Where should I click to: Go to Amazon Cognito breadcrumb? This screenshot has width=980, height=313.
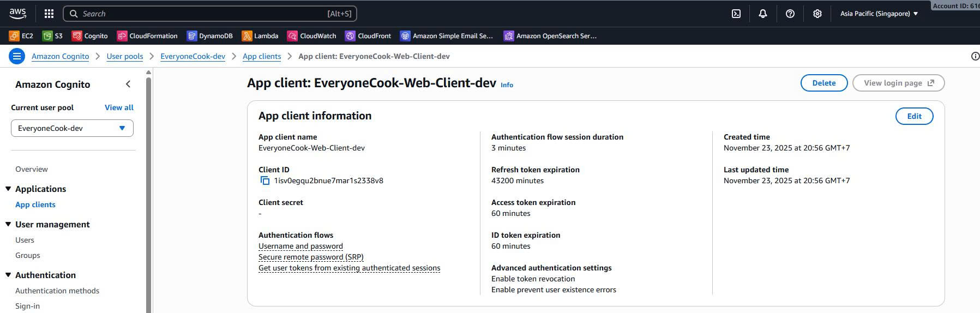[60, 56]
